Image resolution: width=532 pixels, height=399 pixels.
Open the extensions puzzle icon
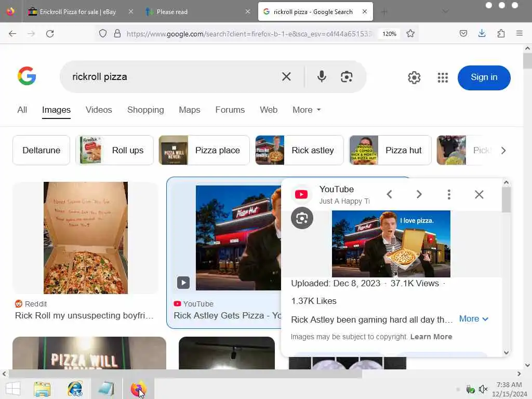[x=501, y=33]
